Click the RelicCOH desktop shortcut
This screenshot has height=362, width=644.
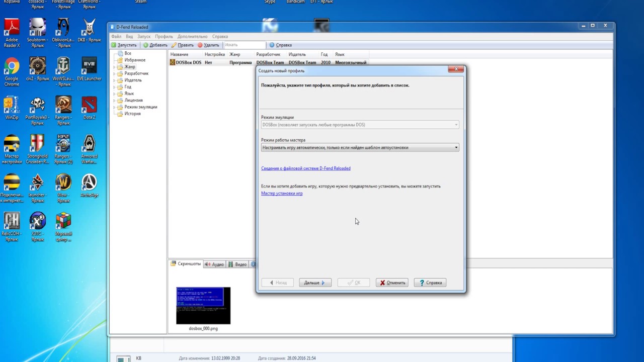12,227
